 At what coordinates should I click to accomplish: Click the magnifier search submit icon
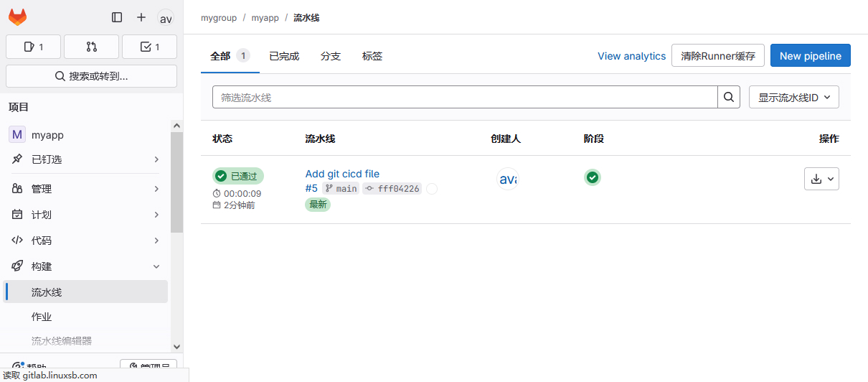tap(729, 97)
